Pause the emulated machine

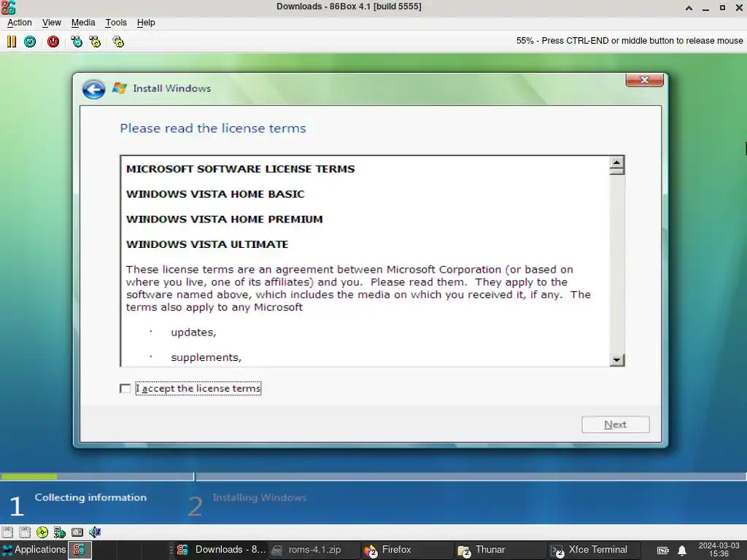pos(12,42)
